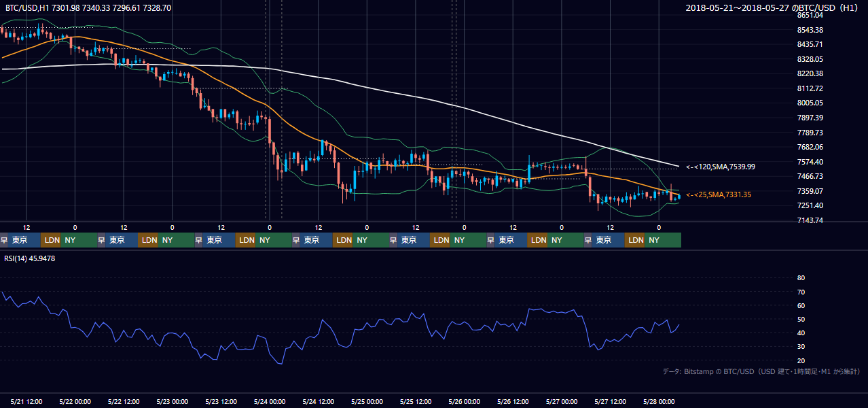The height and width of the screenshot is (408, 868).
Task: Click the 5/24 12:00 date label
Action: (x=318, y=402)
